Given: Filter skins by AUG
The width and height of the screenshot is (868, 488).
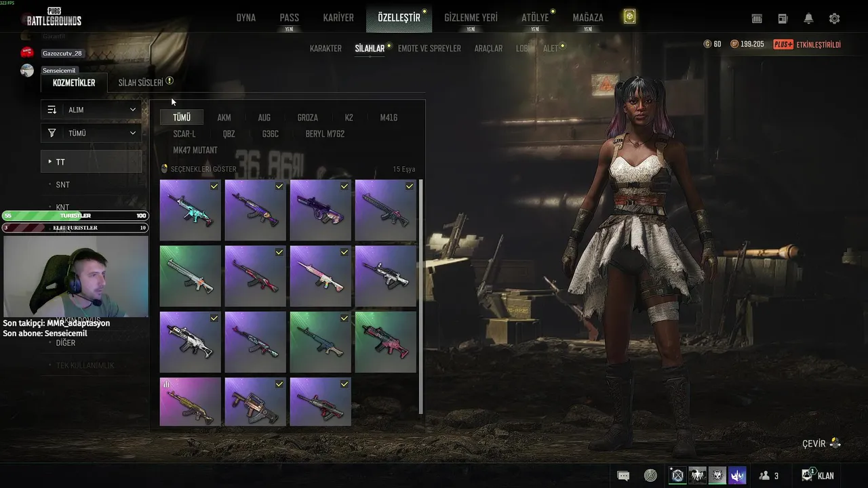Looking at the screenshot, I should pos(264,118).
